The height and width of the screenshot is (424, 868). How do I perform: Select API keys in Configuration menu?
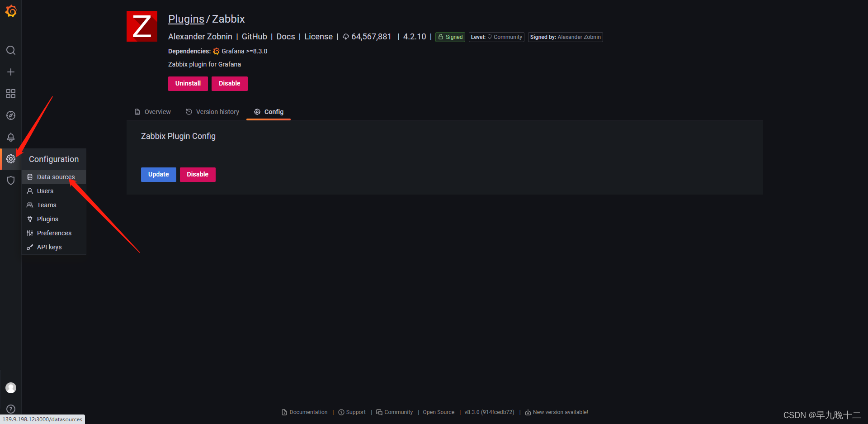48,247
